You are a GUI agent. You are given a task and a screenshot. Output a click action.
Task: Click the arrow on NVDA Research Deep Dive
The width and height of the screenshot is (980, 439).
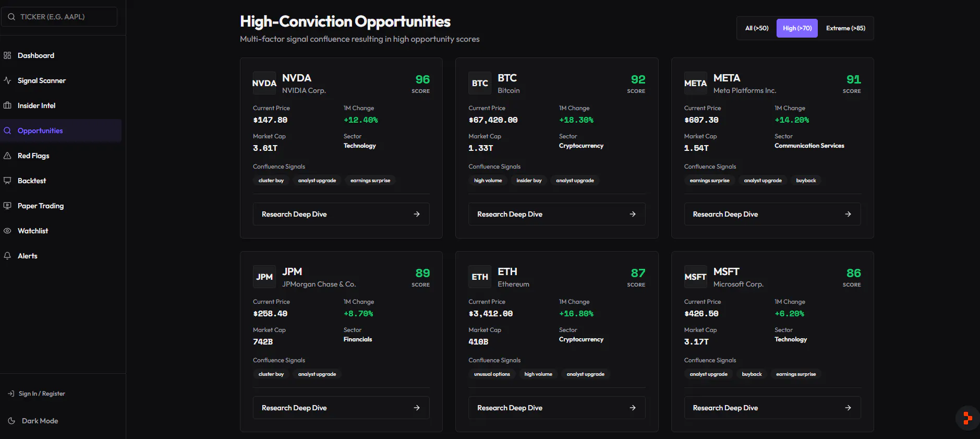pos(417,214)
